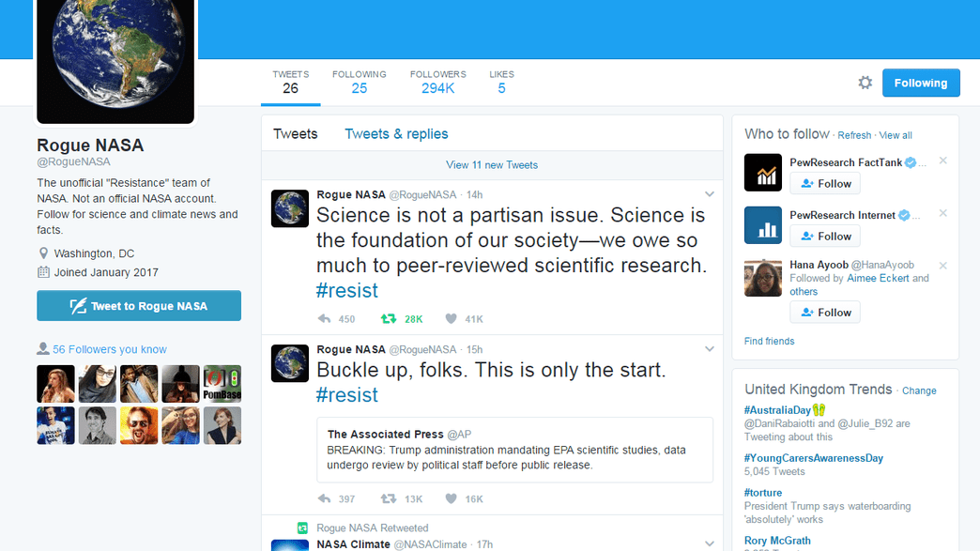Open the gear settings icon beside Following
The image size is (980, 551).
tap(865, 83)
